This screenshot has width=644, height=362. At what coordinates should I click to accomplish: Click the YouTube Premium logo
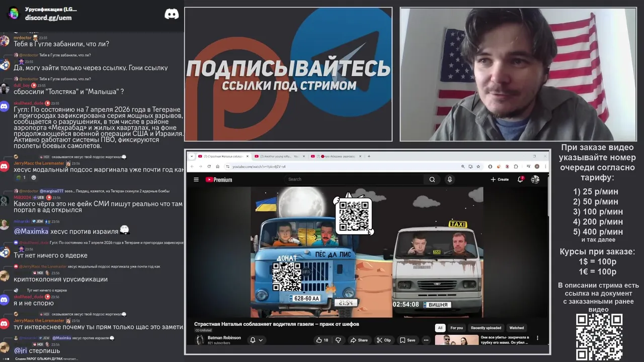tap(219, 179)
